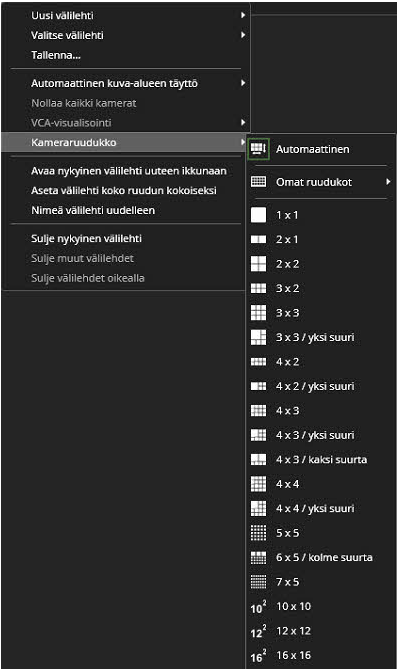The image size is (400, 671).
Task: Pick the 3 x 3 grid icon
Action: coord(258,313)
